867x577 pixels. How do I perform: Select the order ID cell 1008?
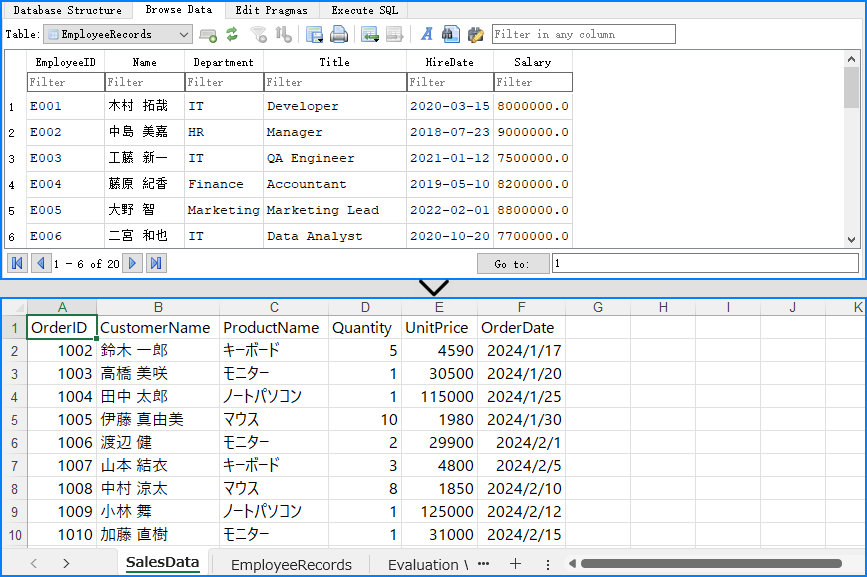point(62,489)
